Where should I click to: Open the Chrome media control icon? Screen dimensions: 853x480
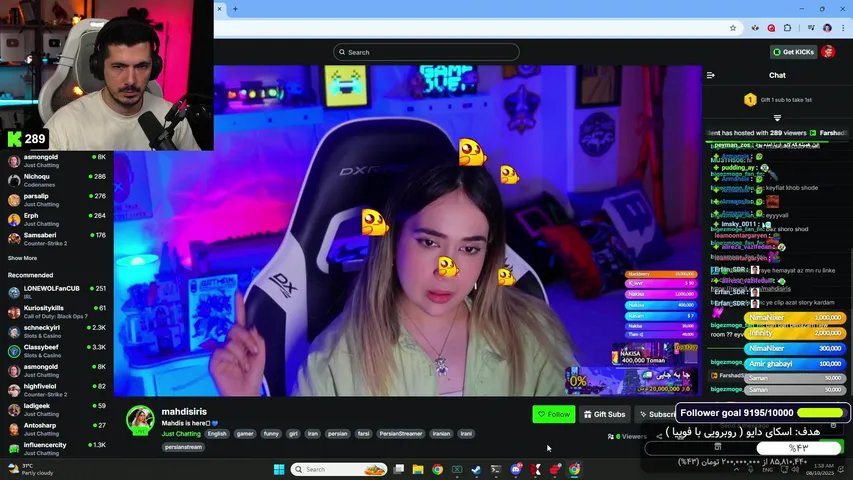point(811,28)
